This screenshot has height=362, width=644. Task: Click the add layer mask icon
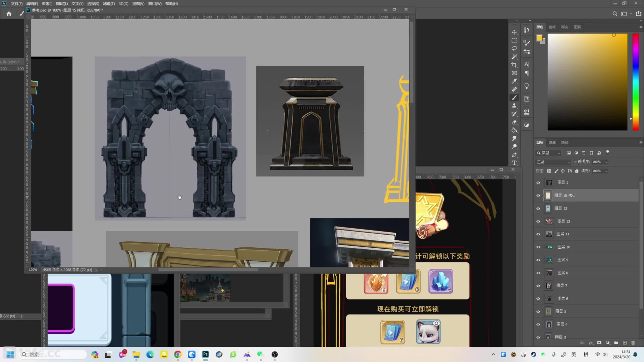[599, 343]
